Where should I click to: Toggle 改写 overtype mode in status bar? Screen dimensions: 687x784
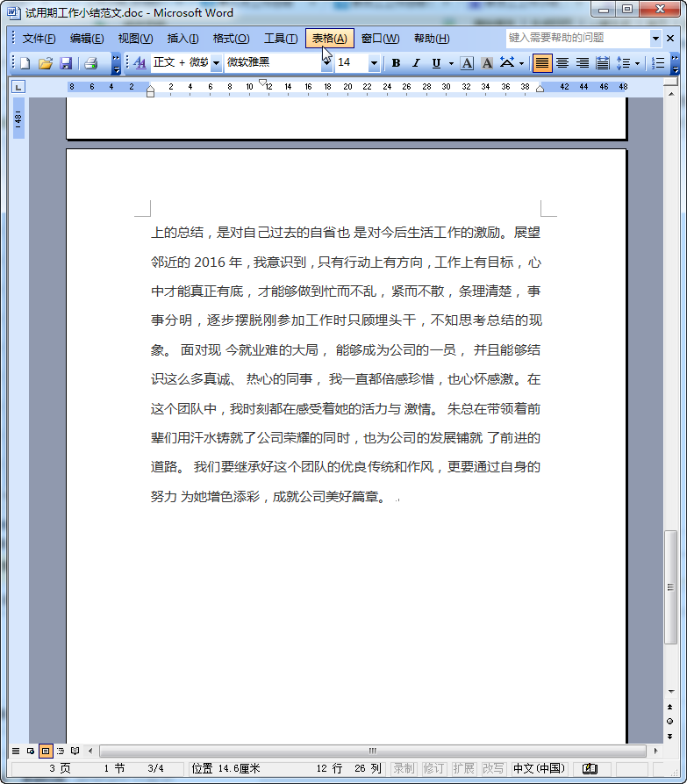[493, 768]
